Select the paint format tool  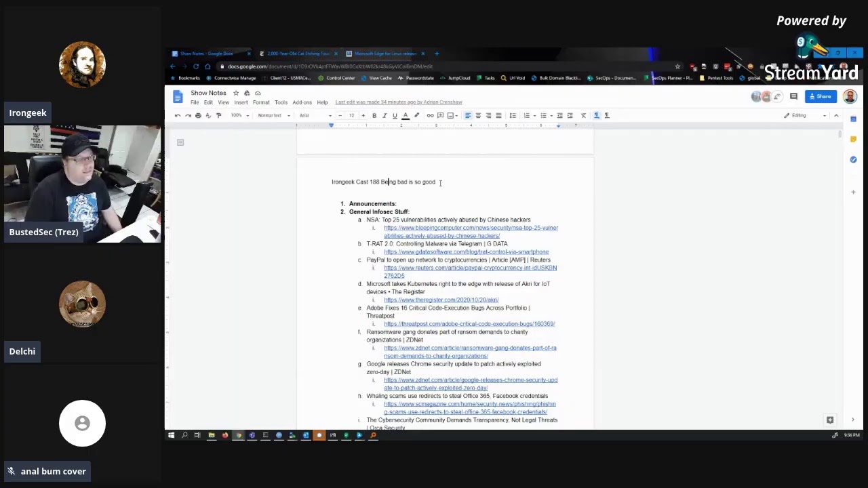[218, 115]
